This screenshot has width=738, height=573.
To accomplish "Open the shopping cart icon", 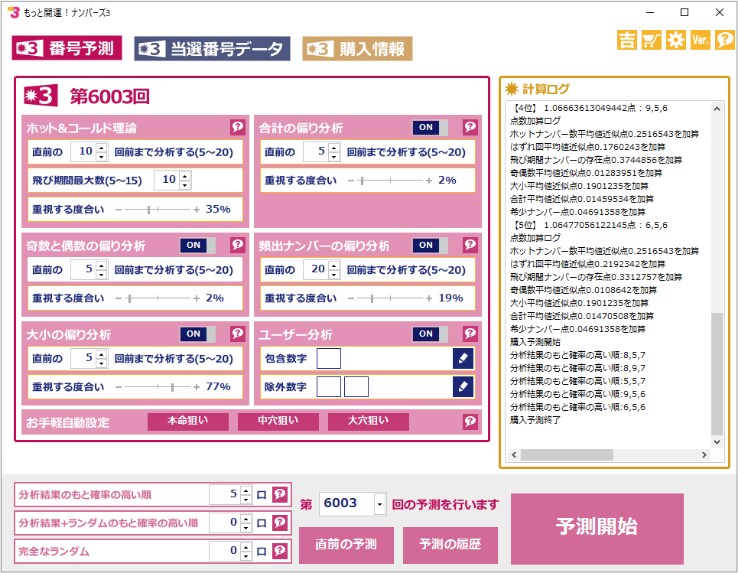I will (x=651, y=40).
